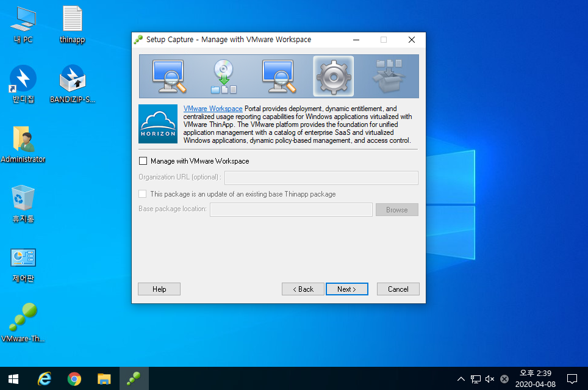Open the 내 PC desktop icon
This screenshot has width=588, height=390.
[x=23, y=24]
